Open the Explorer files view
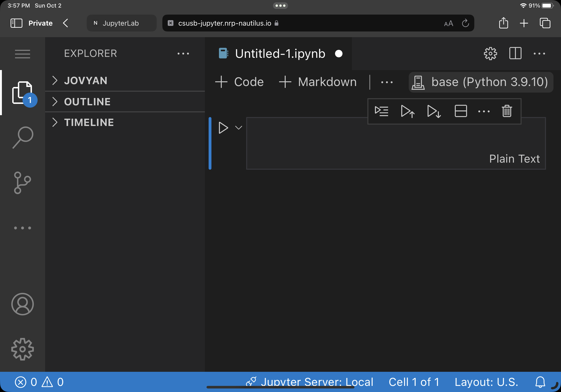The image size is (561, 392). pyautogui.click(x=23, y=93)
